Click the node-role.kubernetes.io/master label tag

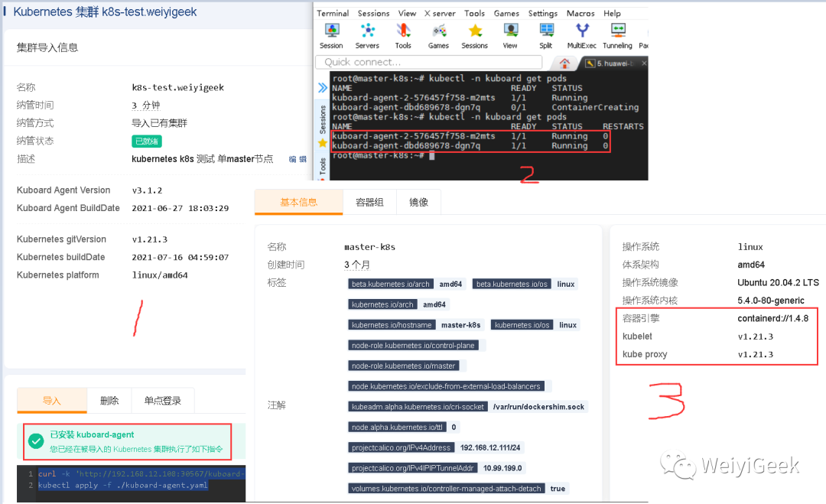(403, 366)
